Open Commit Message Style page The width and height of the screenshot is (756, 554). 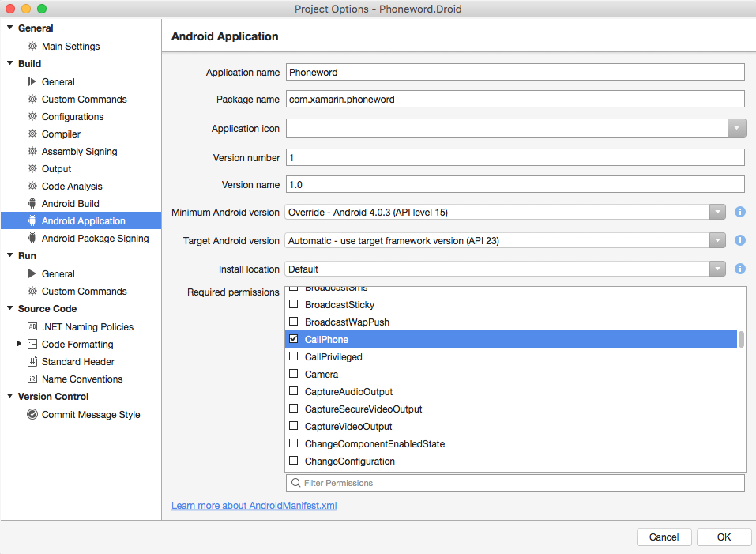click(91, 415)
